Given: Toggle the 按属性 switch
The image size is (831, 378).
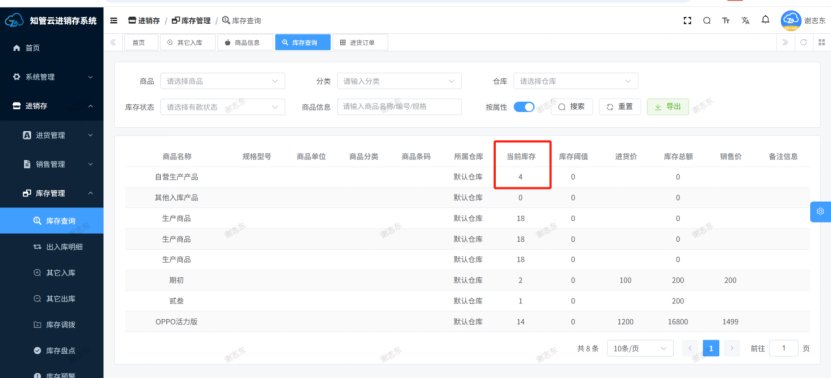Looking at the screenshot, I should point(524,107).
